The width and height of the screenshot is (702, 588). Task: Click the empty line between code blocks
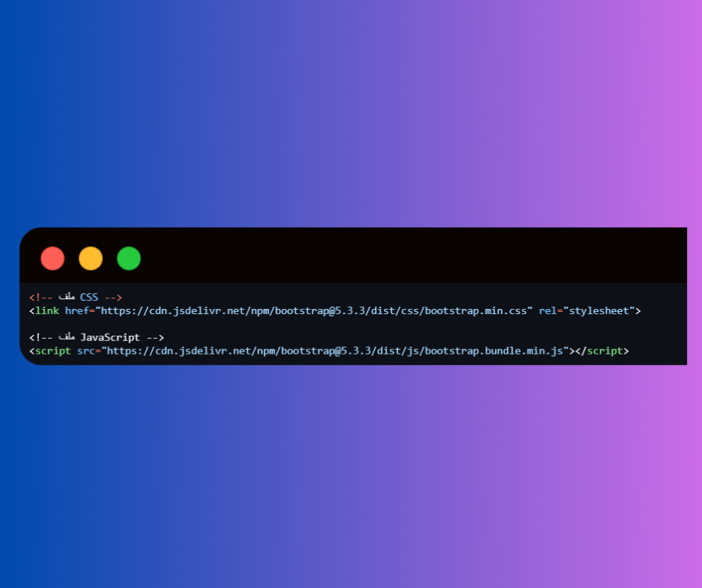pos(353,324)
